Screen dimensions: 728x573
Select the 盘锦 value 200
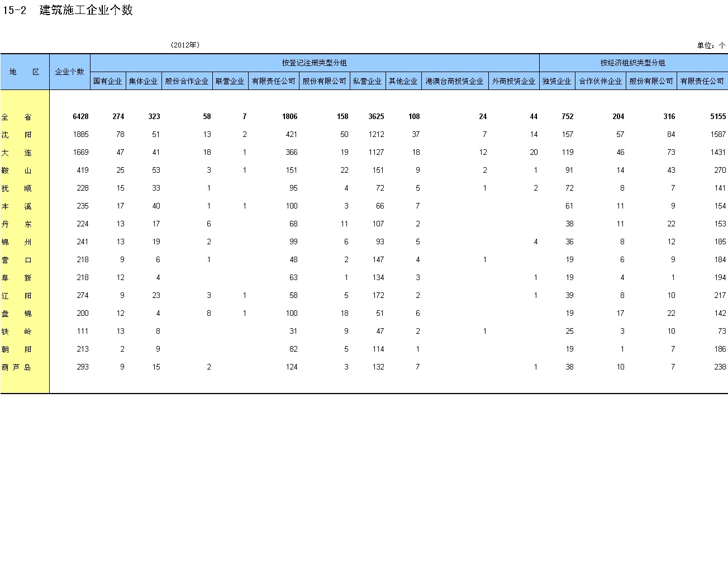coord(83,313)
